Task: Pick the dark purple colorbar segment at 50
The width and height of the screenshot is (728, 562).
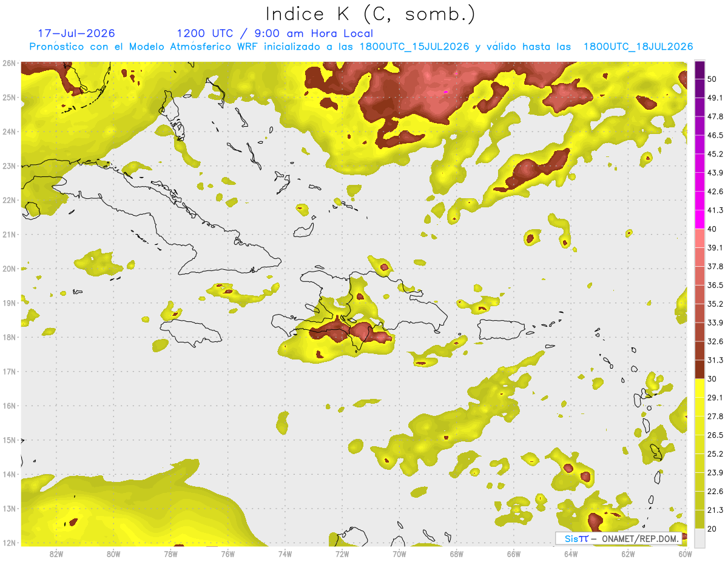Action: coord(699,70)
